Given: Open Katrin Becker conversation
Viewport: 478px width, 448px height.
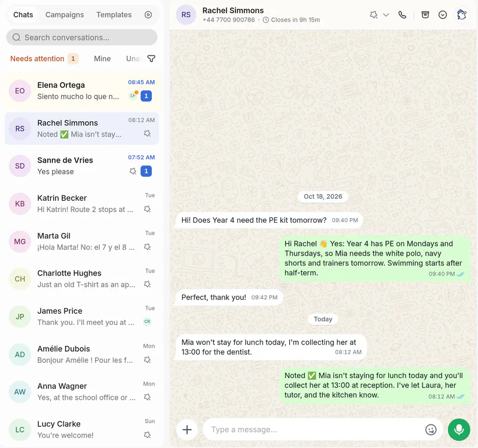Looking at the screenshot, I should (82, 204).
